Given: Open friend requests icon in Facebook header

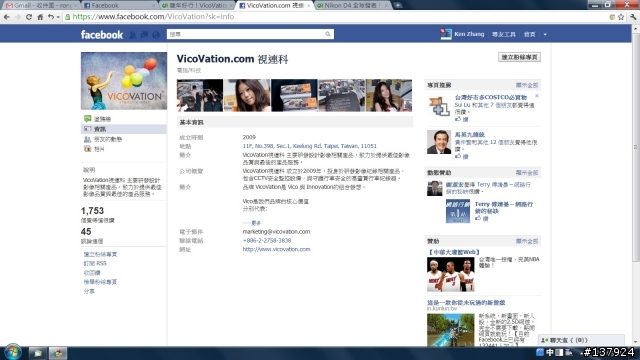Looking at the screenshot, I should [x=133, y=35].
